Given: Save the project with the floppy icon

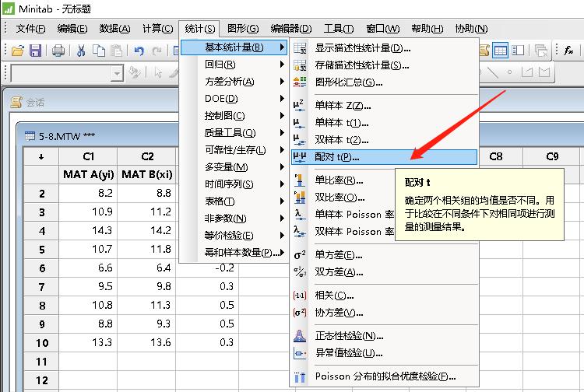Looking at the screenshot, I should pos(35,51).
